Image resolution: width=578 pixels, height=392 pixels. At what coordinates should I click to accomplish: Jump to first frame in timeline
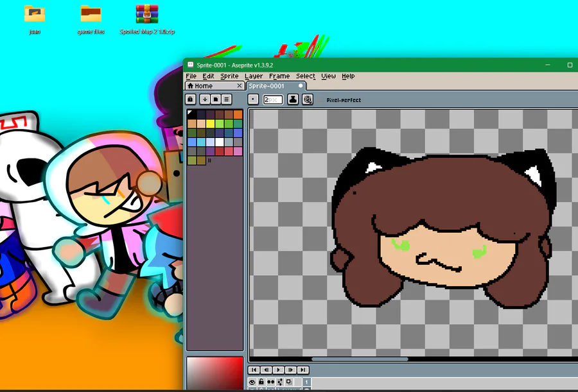click(x=254, y=370)
